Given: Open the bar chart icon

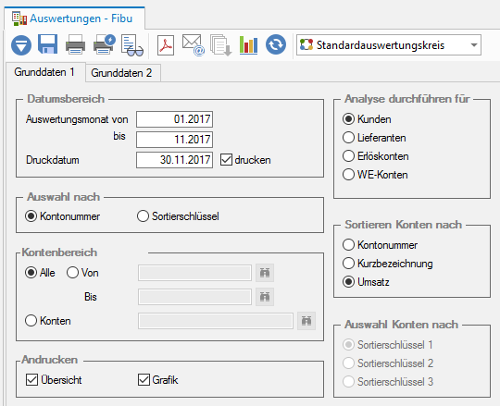Looking at the screenshot, I should pyautogui.click(x=249, y=45).
